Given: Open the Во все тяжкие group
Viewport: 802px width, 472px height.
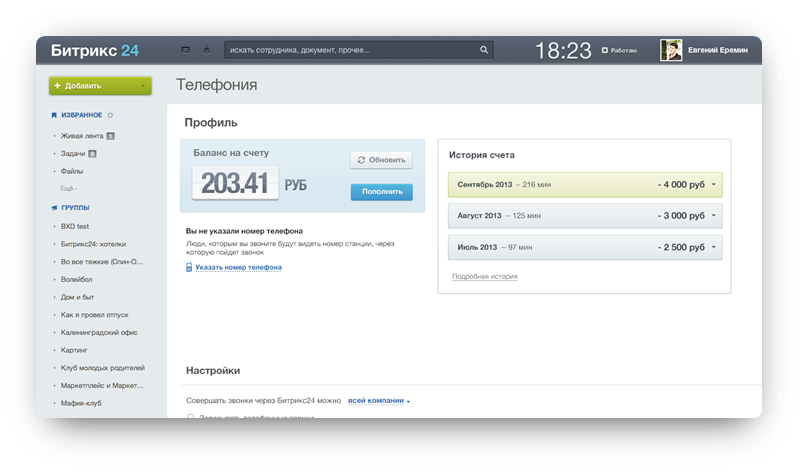Looking at the screenshot, I should pos(102,262).
